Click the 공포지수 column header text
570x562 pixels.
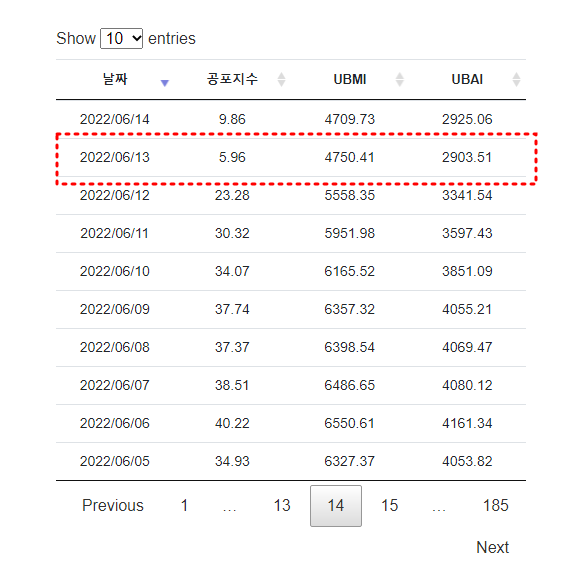pyautogui.click(x=232, y=79)
